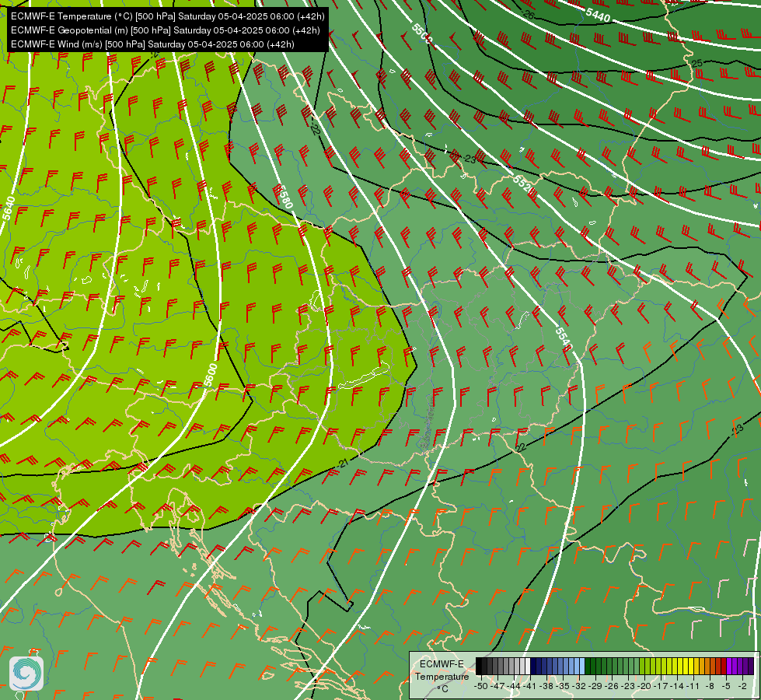Click the swirl logo icon
This screenshot has width=761, height=700.
26,673
